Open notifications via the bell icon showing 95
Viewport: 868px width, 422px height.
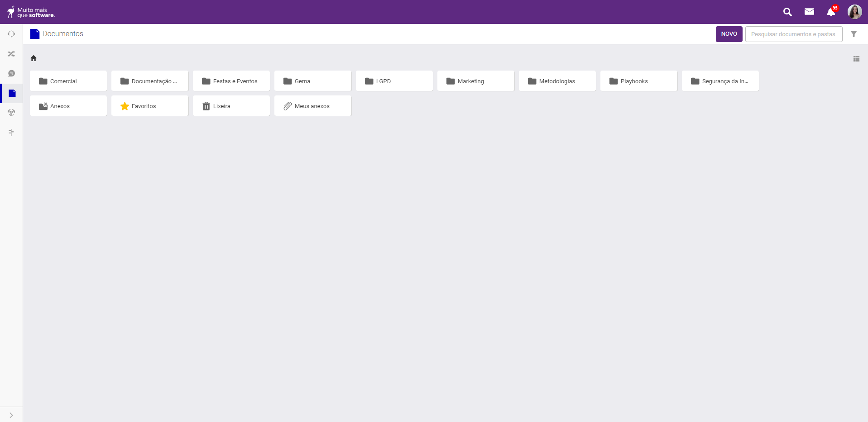[x=831, y=12]
